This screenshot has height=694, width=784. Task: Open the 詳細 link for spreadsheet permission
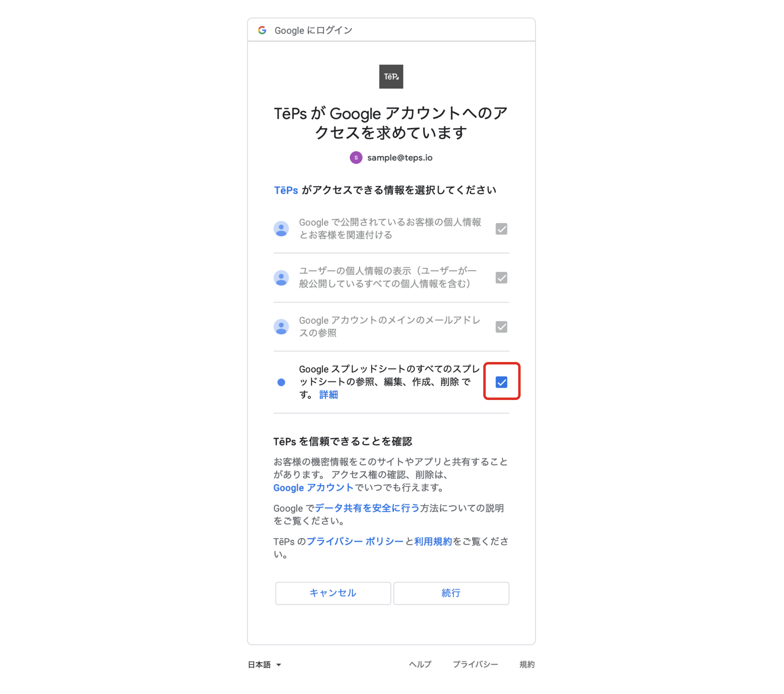tap(328, 394)
